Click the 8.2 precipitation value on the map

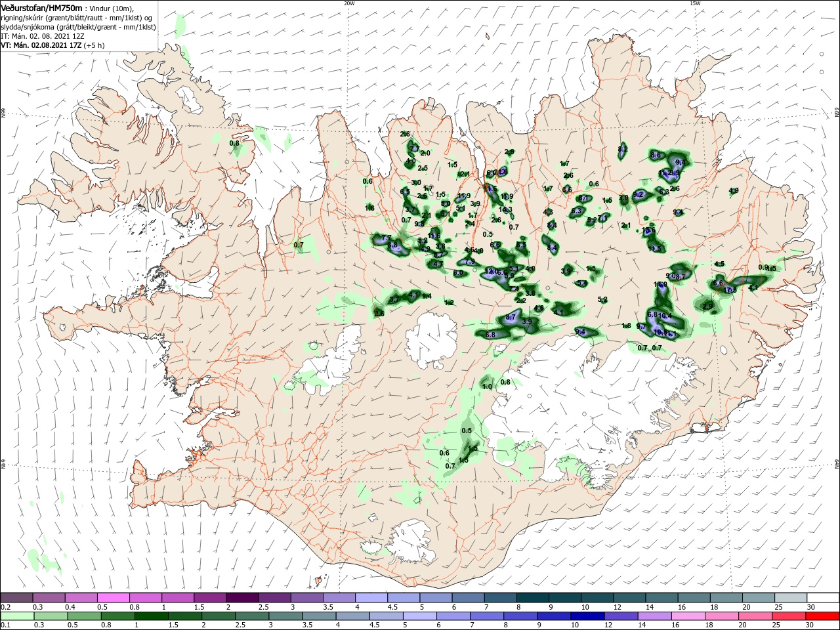point(623,149)
